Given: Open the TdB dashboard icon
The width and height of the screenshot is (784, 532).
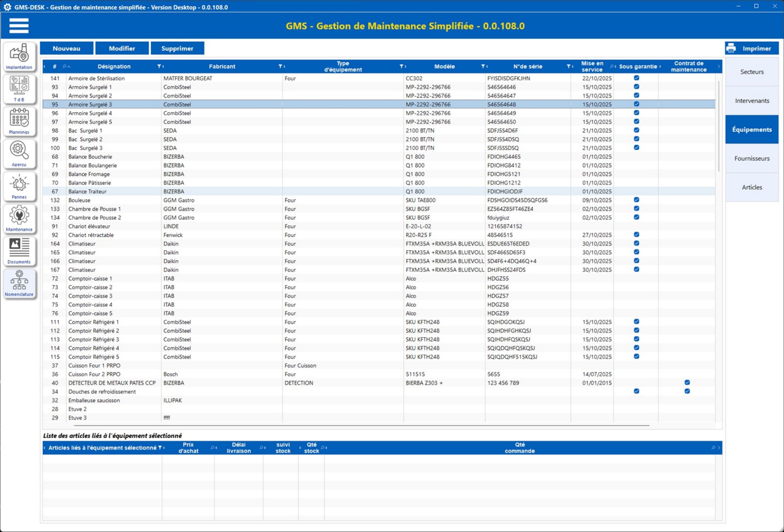Looking at the screenshot, I should tap(19, 88).
